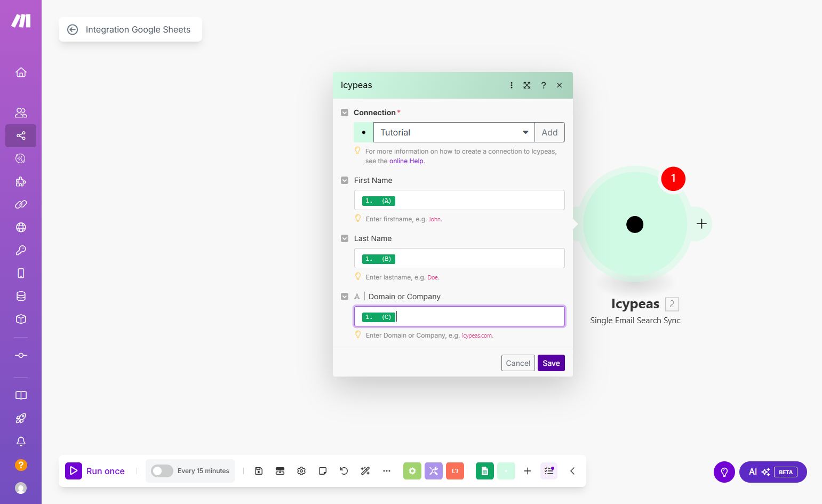The width and height of the screenshot is (822, 504).
Task: Open purple Tools wrench icon
Action: click(x=434, y=471)
